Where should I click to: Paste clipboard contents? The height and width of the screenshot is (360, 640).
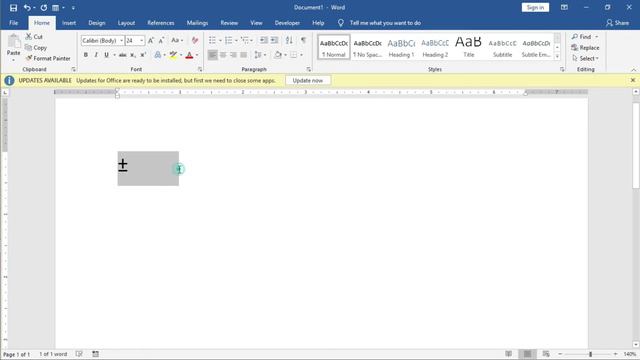click(x=13, y=48)
